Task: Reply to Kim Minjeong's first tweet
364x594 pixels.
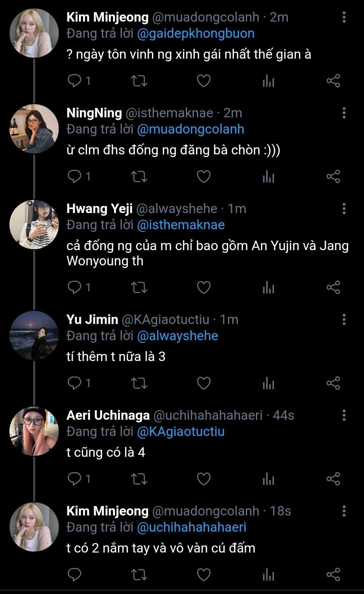Action: [x=74, y=81]
